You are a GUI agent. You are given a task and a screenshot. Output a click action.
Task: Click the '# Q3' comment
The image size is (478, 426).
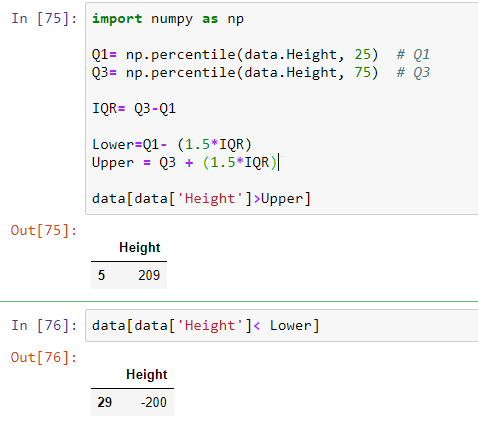[x=413, y=72]
